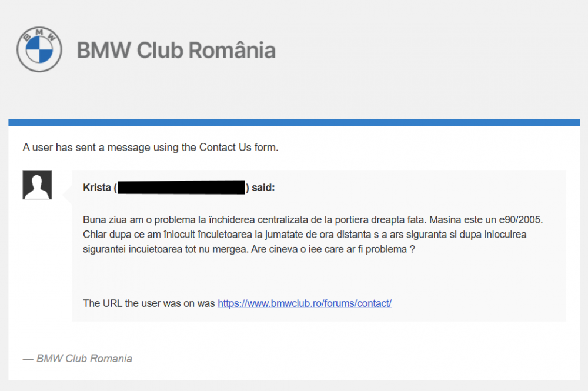
Task: Click the message line starting 'Chiar dupa'
Action: coord(305,235)
